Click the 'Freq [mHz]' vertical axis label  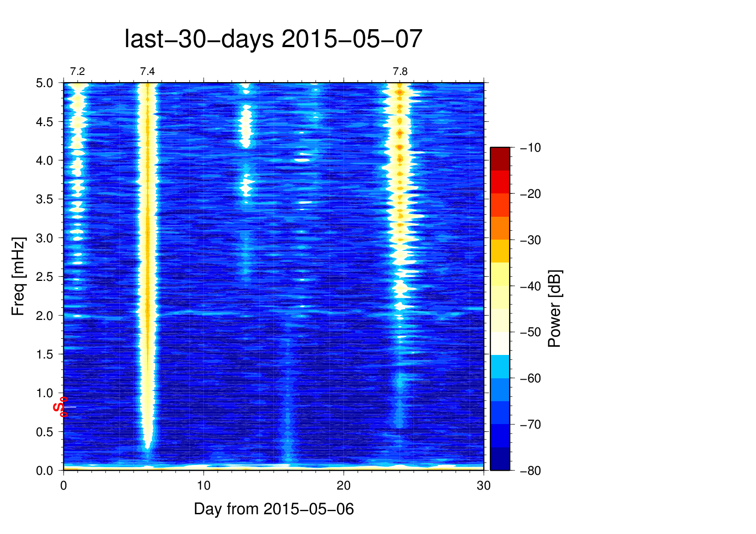pyautogui.click(x=18, y=276)
